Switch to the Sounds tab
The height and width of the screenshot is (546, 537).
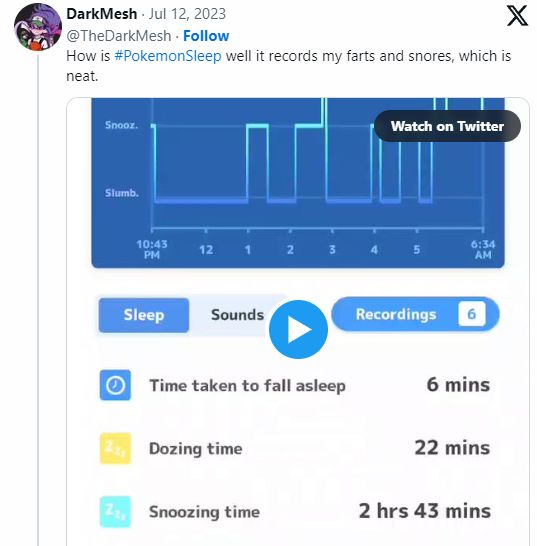(x=238, y=315)
